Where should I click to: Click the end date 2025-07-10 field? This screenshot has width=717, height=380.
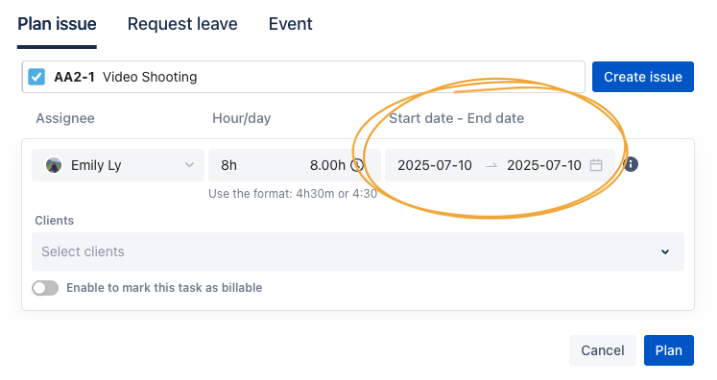(x=544, y=165)
